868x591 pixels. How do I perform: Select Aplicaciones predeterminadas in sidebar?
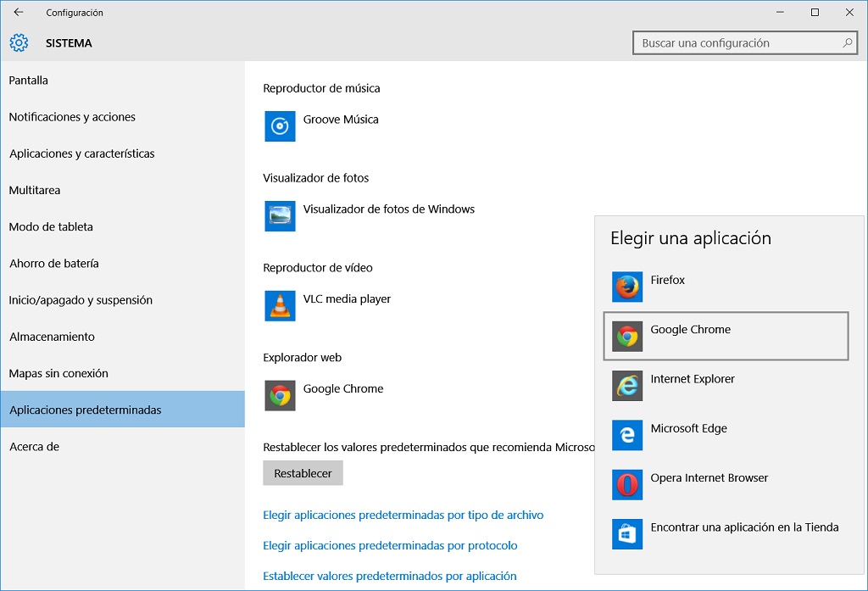122,410
